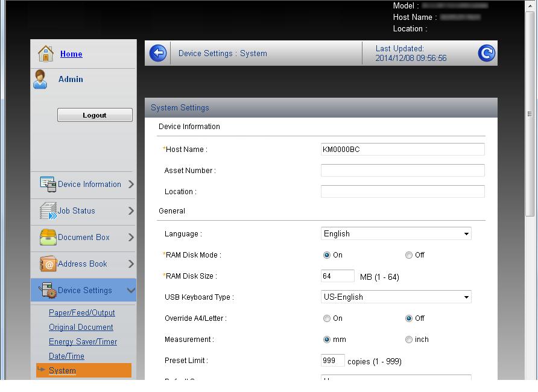538x392 pixels.
Task: Turn Override A4/Letter Off
Action: (409, 318)
